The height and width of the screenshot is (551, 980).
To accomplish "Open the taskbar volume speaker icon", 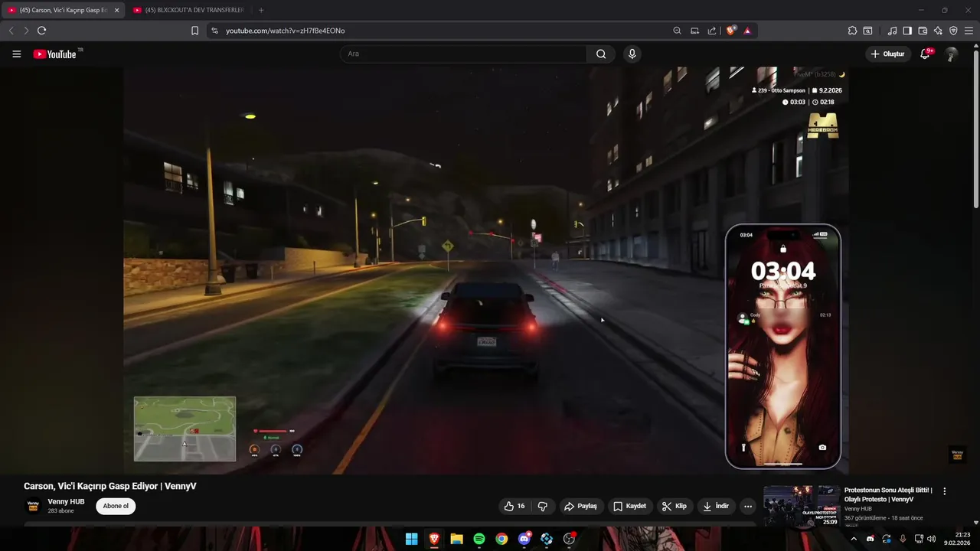I will 932,539.
